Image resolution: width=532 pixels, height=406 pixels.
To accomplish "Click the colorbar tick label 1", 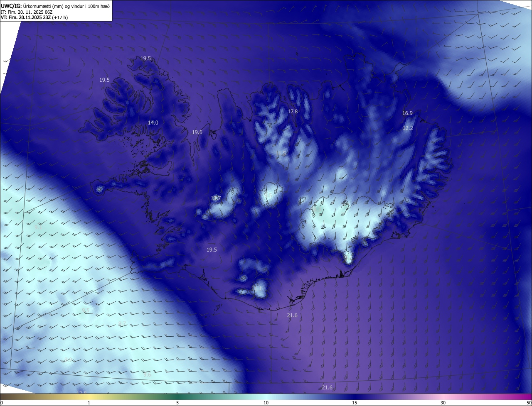I will 89,403.
